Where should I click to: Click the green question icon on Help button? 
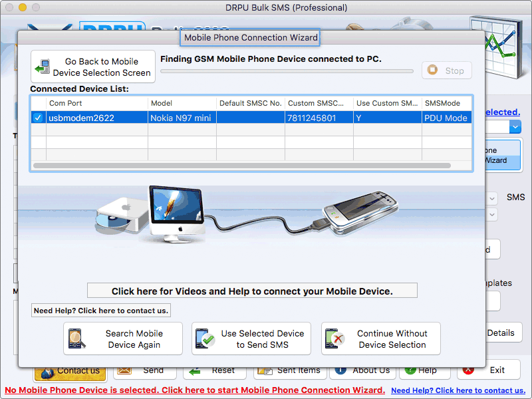pyautogui.click(x=410, y=370)
